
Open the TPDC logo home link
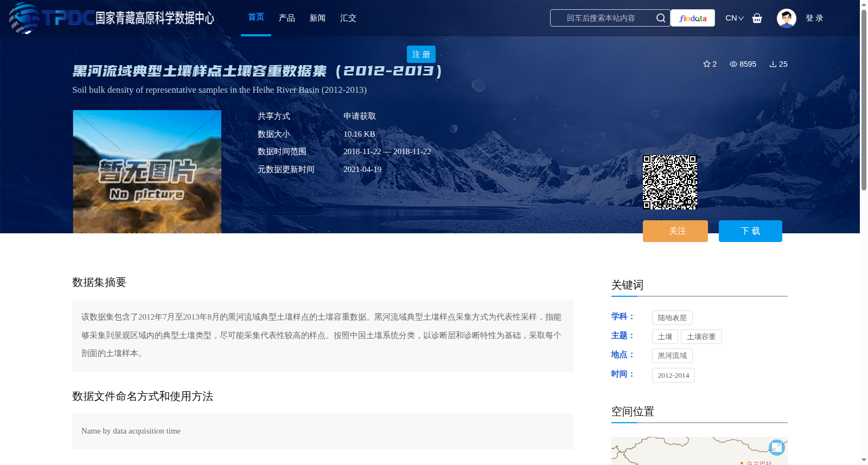(112, 18)
